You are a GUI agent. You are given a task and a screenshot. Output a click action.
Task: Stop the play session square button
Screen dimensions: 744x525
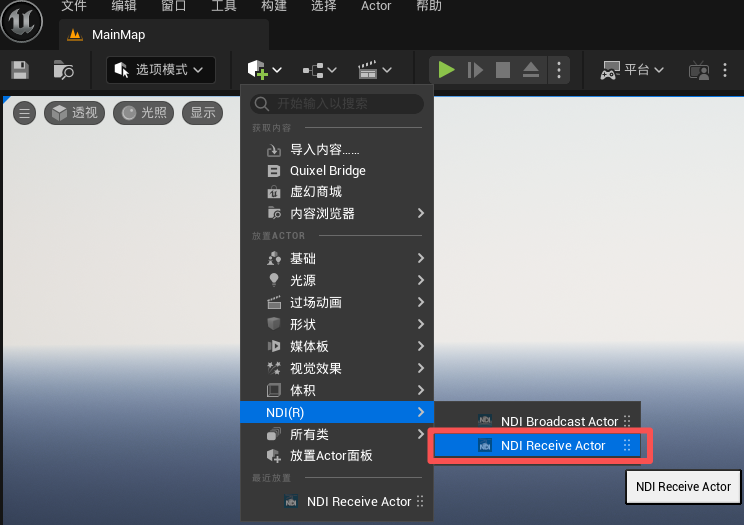click(x=503, y=70)
